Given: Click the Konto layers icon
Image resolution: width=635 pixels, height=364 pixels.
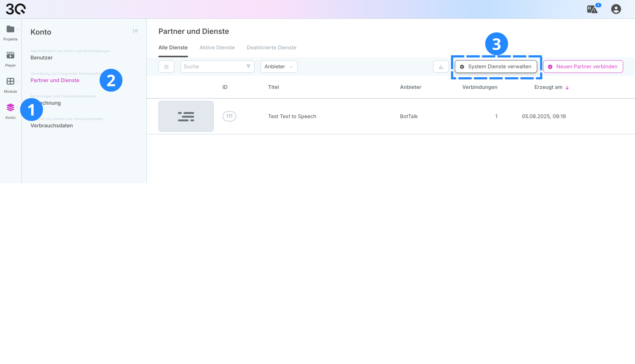Looking at the screenshot, I should tap(10, 107).
